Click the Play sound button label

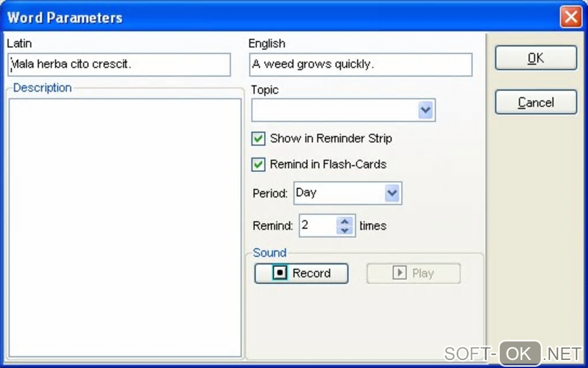pos(423,273)
